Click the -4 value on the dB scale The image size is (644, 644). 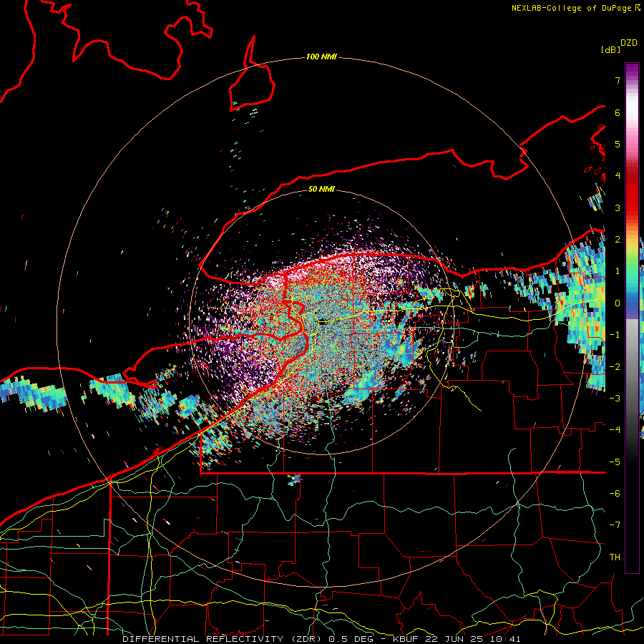coord(615,429)
